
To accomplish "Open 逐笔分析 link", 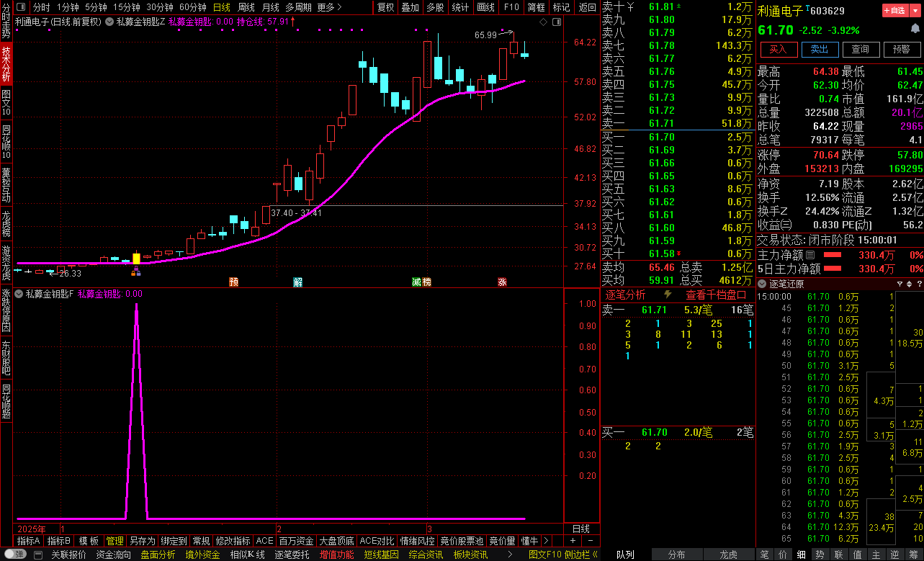I will (625, 295).
